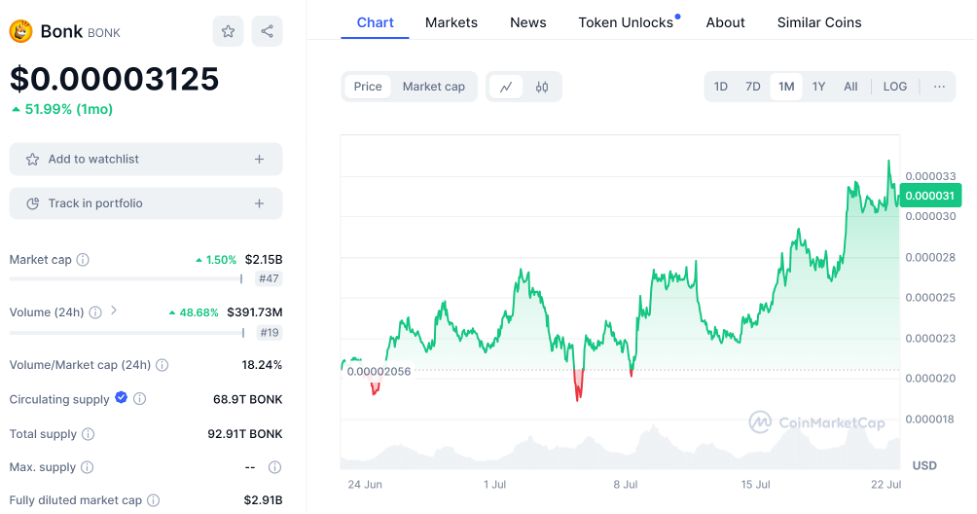Select the All time range
977x514 pixels.
pos(851,87)
